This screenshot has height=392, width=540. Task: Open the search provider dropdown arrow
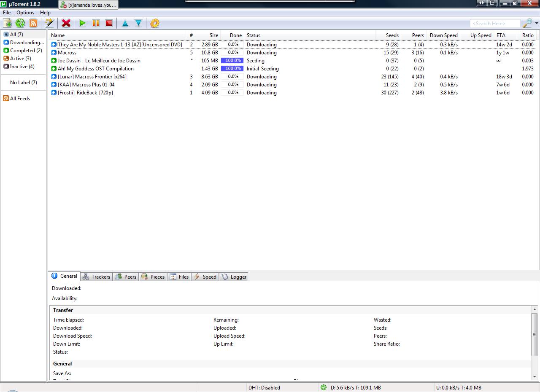(536, 24)
